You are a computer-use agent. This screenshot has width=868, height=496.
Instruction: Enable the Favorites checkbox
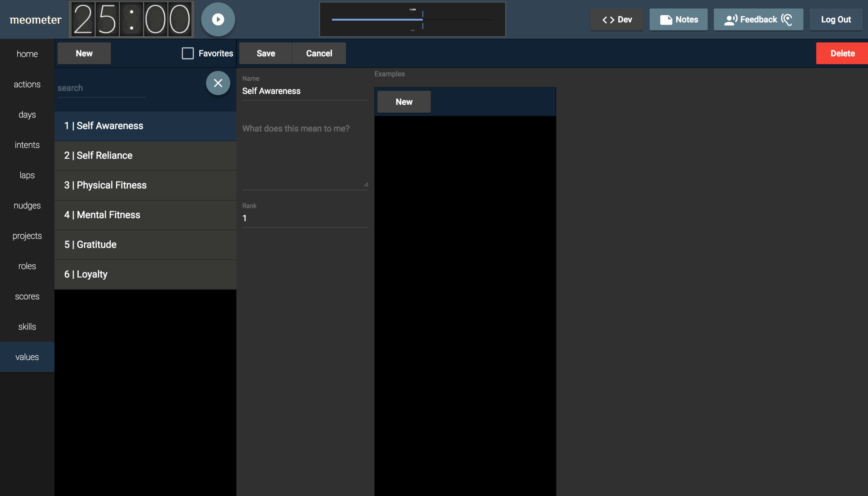(188, 54)
